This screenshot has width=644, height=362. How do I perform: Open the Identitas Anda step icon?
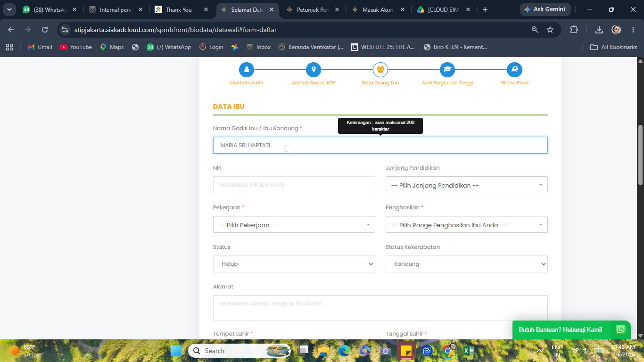[x=246, y=70]
